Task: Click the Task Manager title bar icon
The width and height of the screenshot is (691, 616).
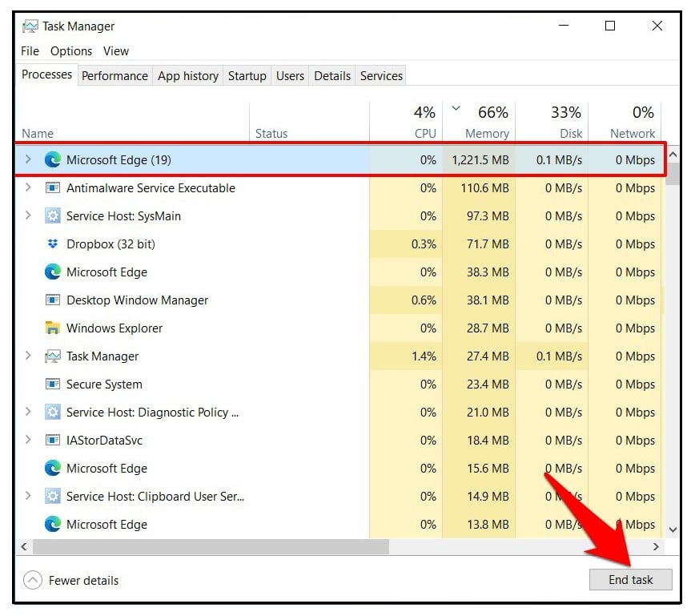Action: [x=30, y=26]
